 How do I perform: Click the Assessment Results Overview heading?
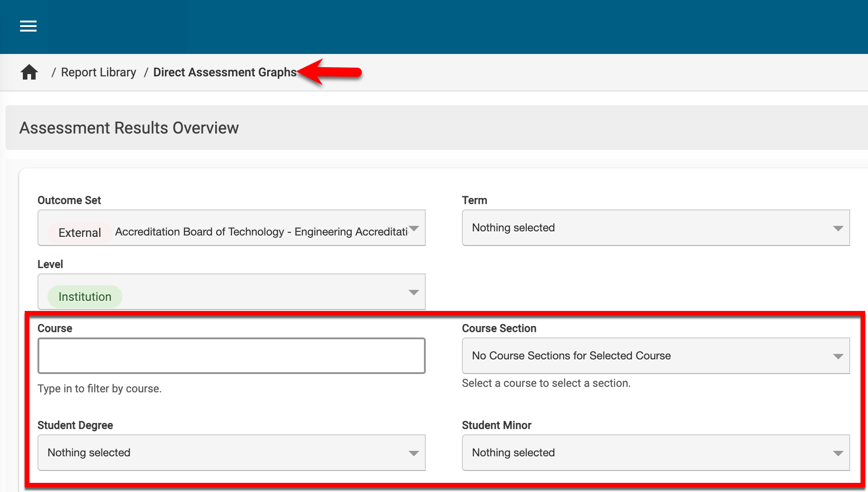[x=129, y=128]
